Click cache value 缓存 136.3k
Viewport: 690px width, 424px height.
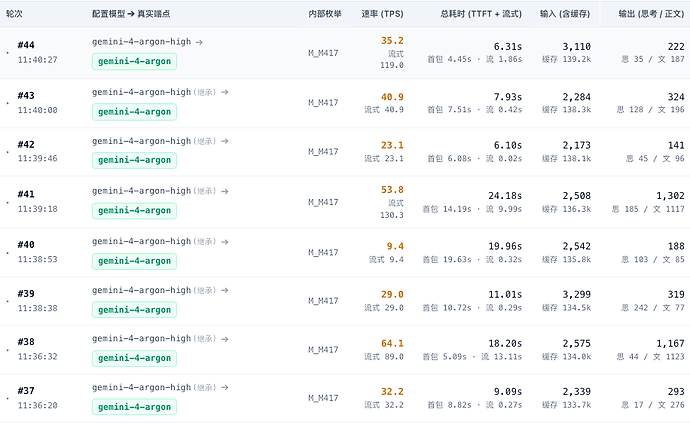tap(566, 209)
